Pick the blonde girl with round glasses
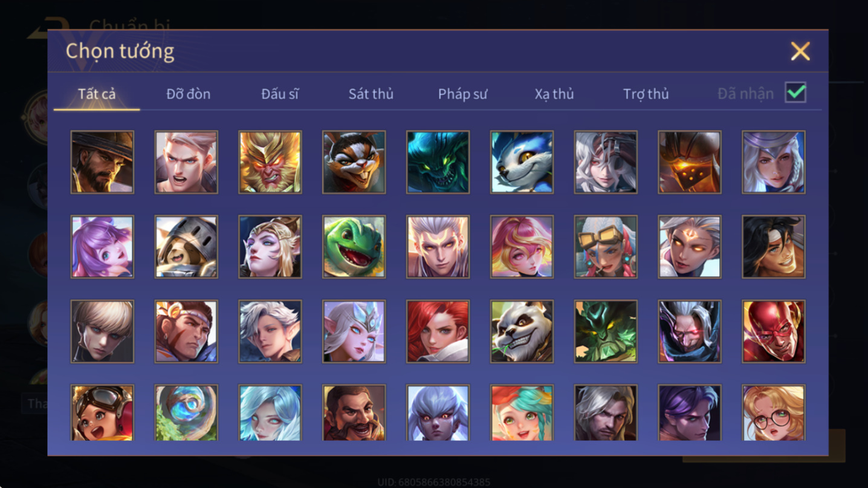 pyautogui.click(x=774, y=412)
